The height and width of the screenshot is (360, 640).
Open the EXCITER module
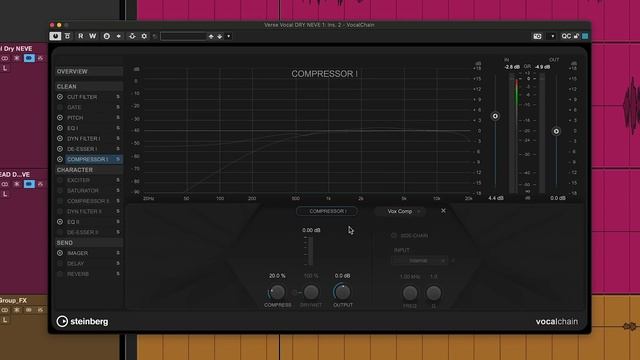pos(78,180)
